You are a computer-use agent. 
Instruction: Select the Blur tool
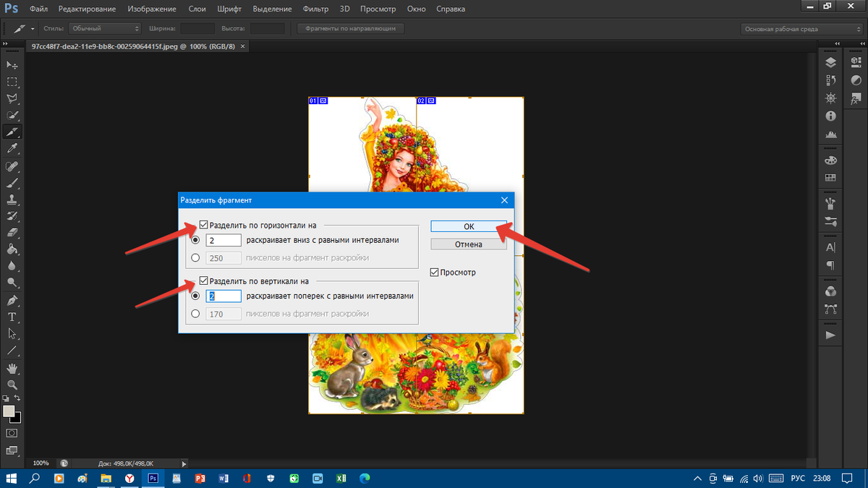coord(12,266)
